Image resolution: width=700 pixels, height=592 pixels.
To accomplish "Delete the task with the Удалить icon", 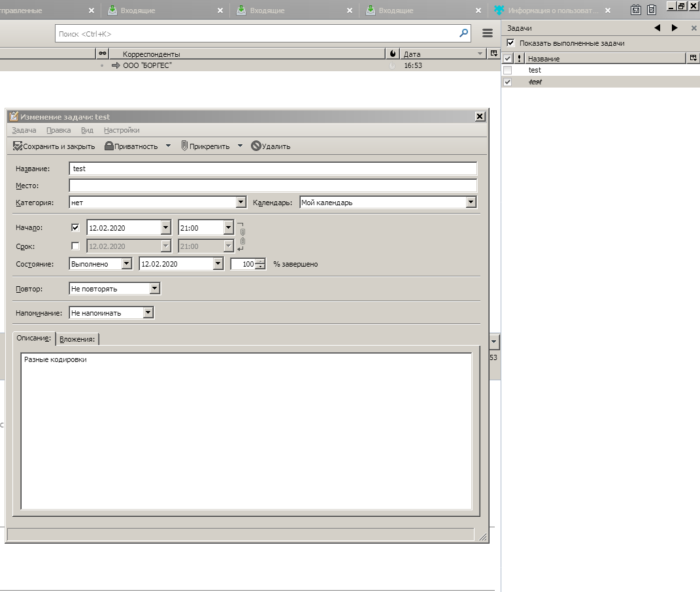I will [x=256, y=146].
